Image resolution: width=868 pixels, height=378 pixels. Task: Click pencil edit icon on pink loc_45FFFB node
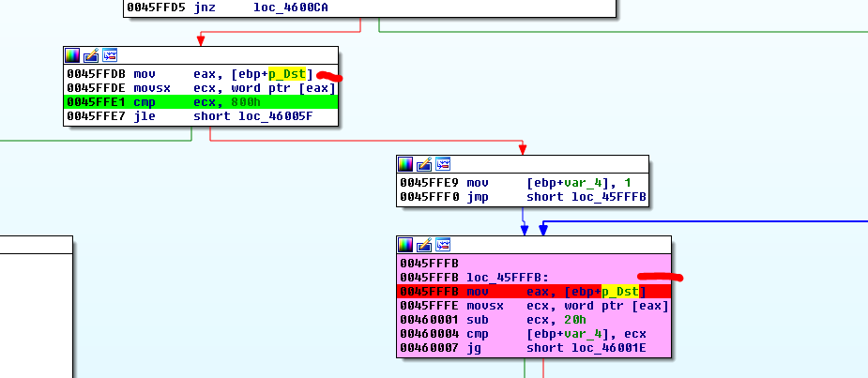(424, 245)
